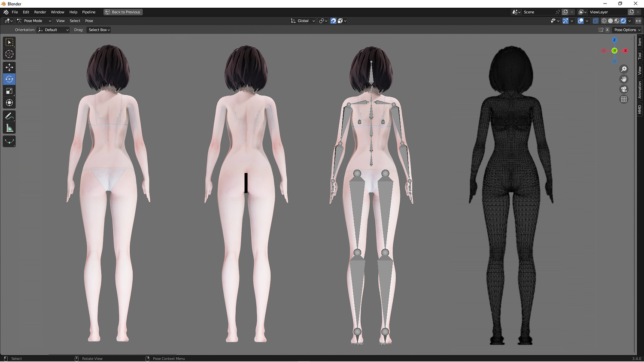
Task: Open the shading options dropdown arrow
Action: tap(630, 21)
